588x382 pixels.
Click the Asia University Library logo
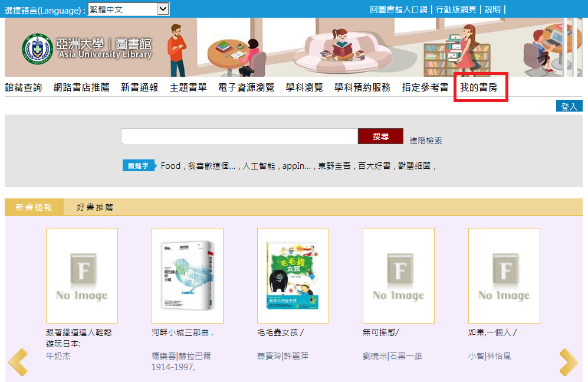[87, 48]
